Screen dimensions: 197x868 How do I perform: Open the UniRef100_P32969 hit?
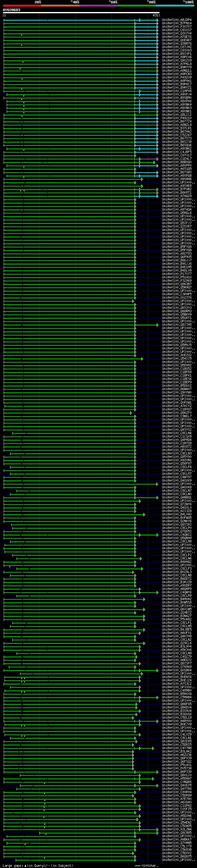(176, 280)
